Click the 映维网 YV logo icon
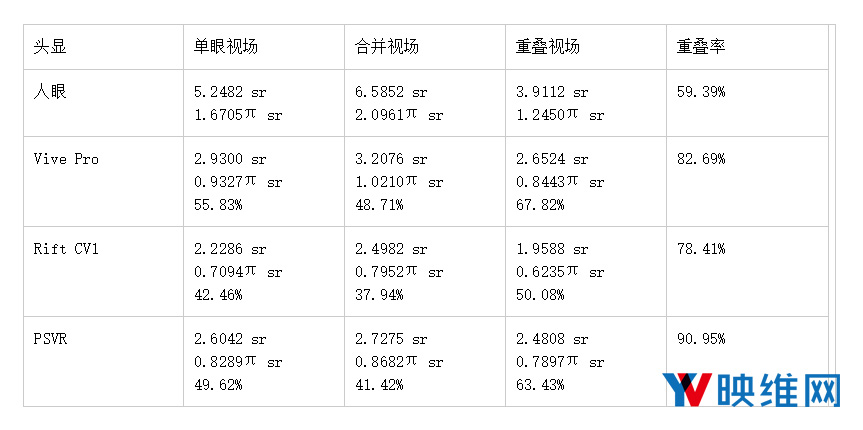Image resolution: width=863 pixels, height=430 pixels. [687, 389]
